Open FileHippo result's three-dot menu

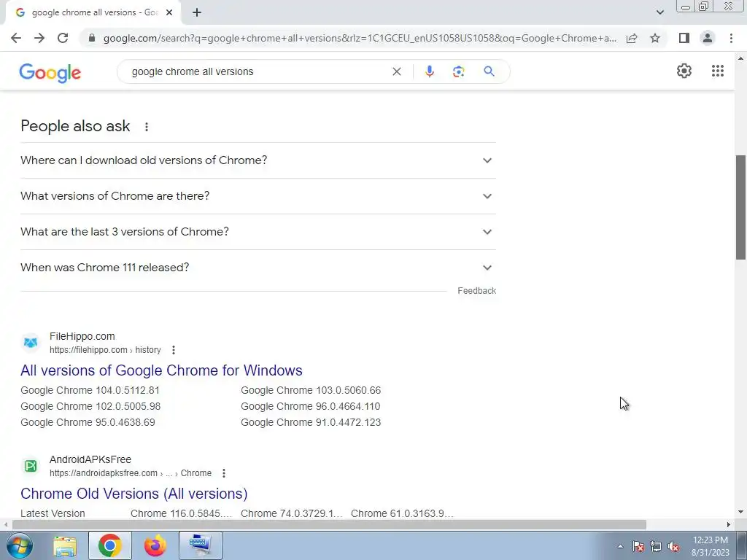point(174,350)
